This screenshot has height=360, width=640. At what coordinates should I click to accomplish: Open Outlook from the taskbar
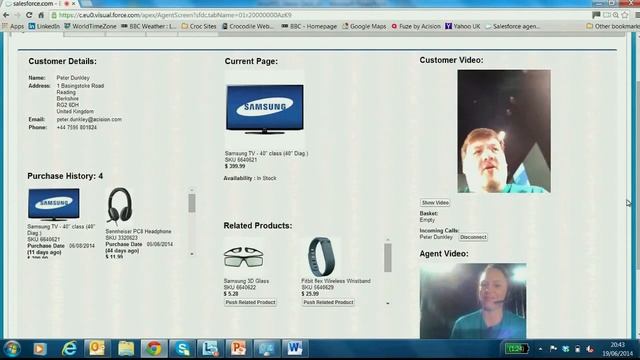(97, 349)
